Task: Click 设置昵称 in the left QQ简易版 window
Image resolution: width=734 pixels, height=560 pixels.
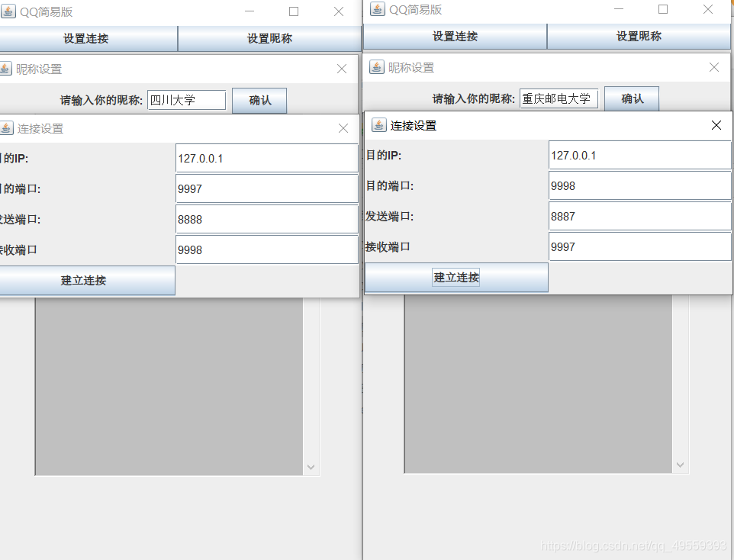Action: point(269,38)
